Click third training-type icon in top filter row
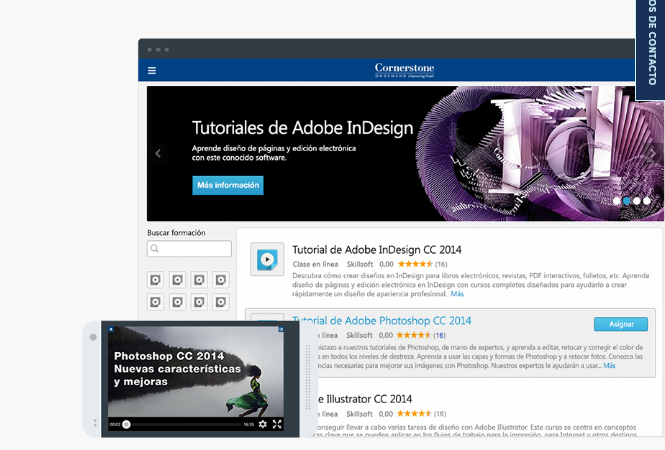 [x=199, y=280]
